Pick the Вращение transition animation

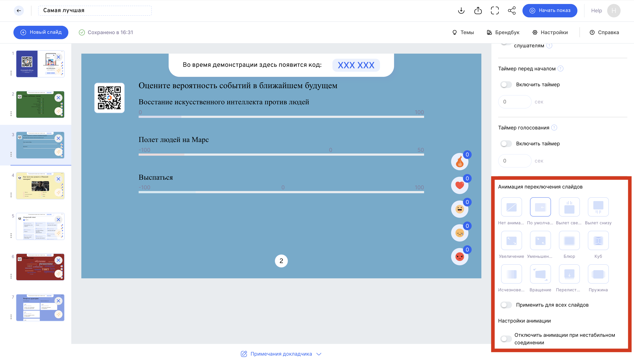tap(540, 274)
